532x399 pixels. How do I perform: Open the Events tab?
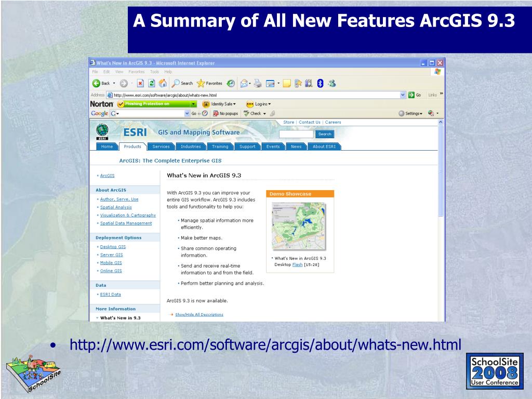(273, 147)
